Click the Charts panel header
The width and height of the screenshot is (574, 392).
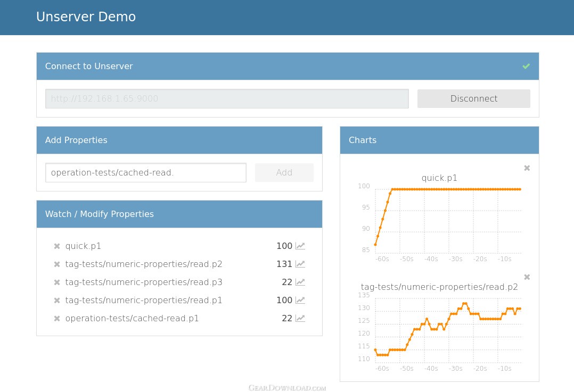pyautogui.click(x=439, y=140)
